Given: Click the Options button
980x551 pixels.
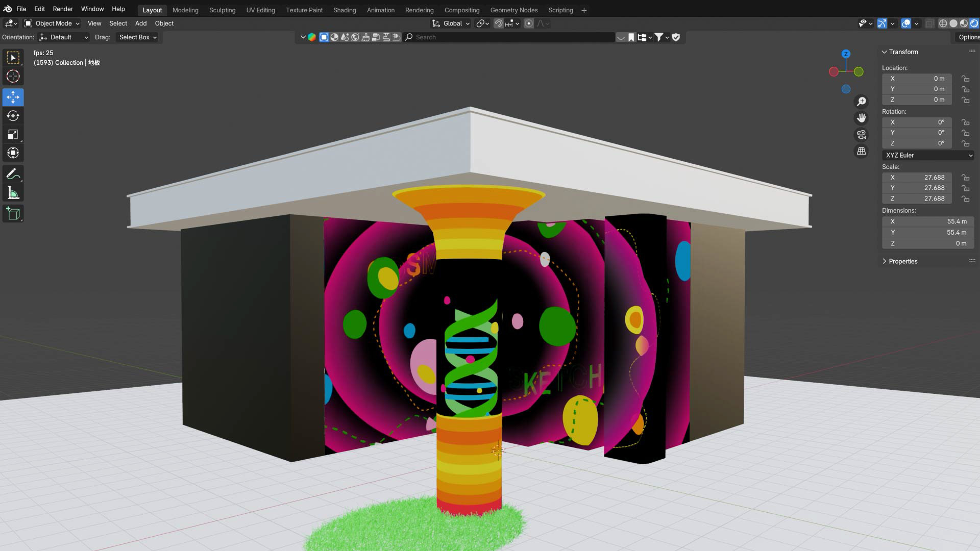Looking at the screenshot, I should click(x=968, y=37).
